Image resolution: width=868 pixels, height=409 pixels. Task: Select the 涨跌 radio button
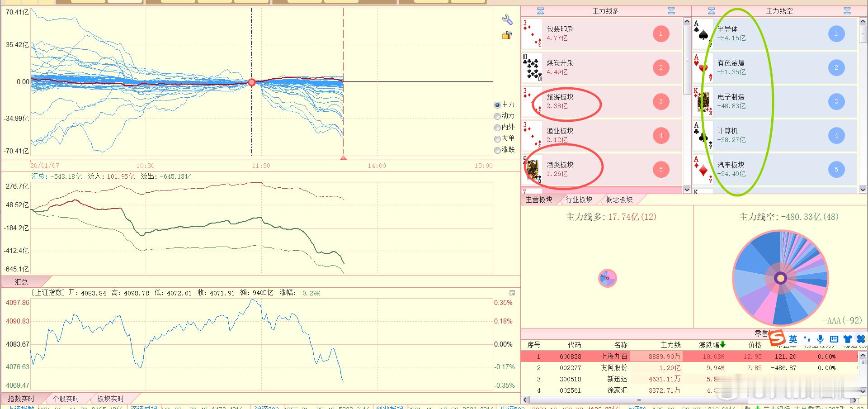click(497, 150)
